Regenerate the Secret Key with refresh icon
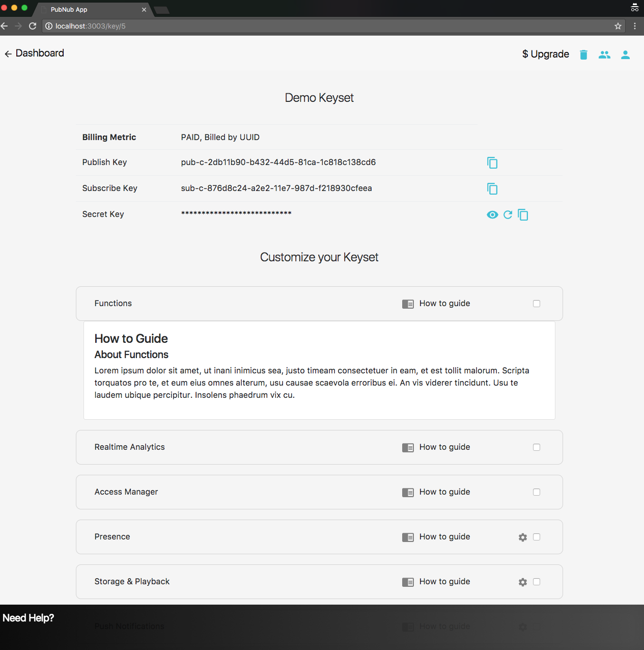The width and height of the screenshot is (644, 650). (508, 214)
